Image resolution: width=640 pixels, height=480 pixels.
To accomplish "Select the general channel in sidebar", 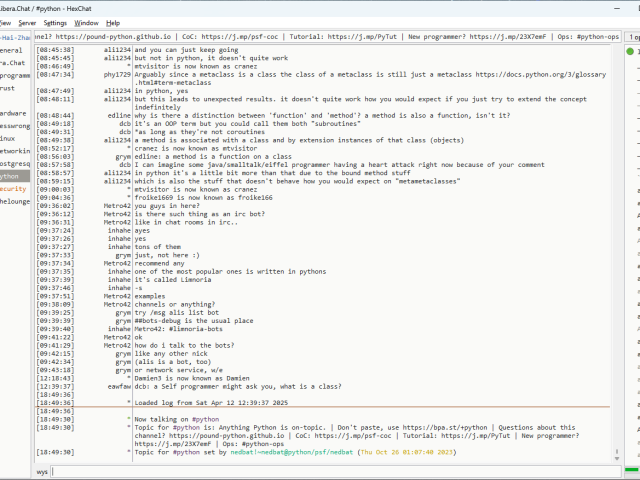I will [x=12, y=50].
